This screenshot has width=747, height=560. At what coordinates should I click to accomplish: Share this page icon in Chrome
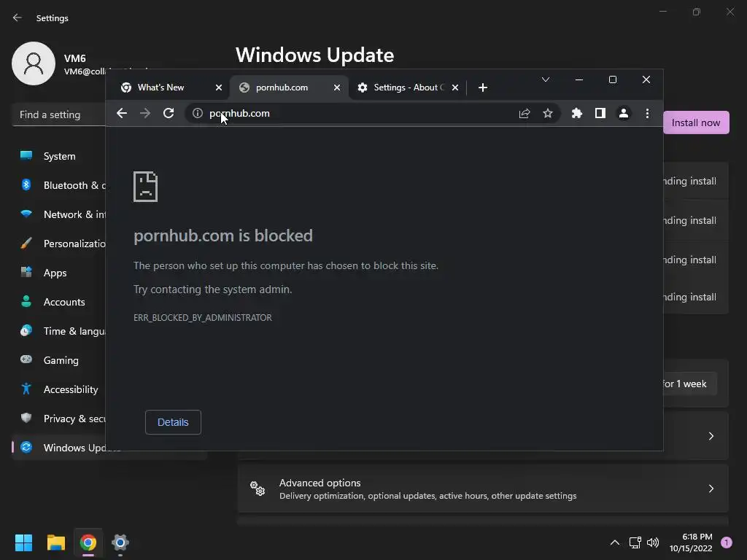pyautogui.click(x=525, y=113)
